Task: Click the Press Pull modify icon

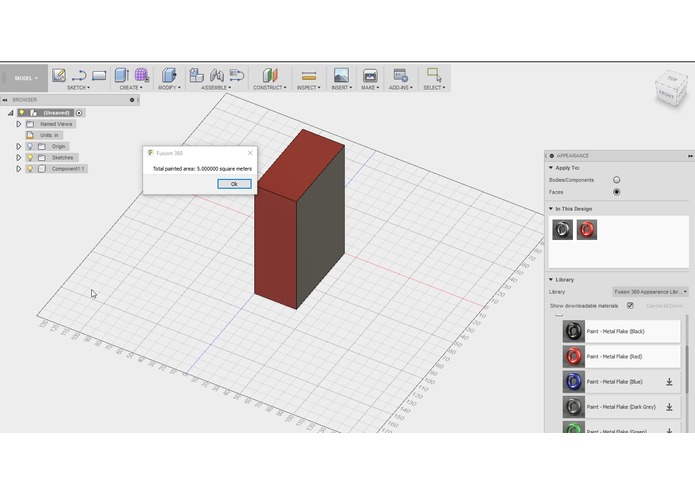Action: (169, 75)
